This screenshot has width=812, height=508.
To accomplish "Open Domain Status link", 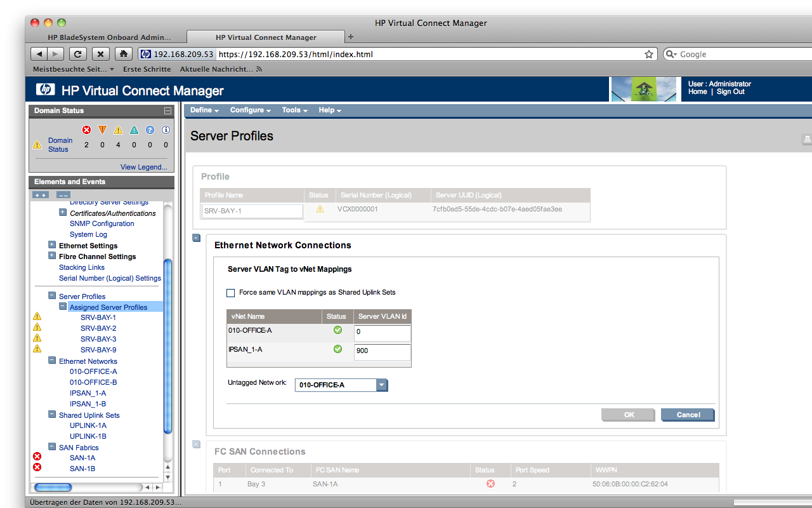I will 60,145.
